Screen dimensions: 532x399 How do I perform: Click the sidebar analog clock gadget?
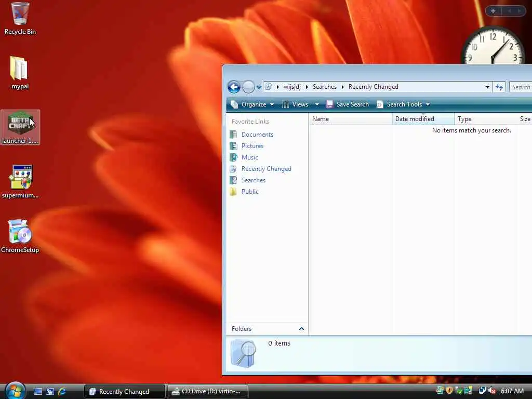[x=493, y=46]
